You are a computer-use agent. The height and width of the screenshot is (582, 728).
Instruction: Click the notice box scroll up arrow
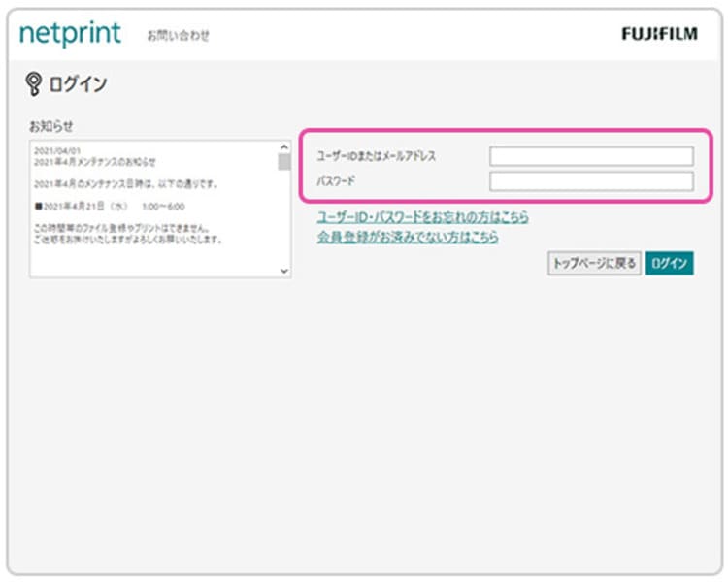pos(284,147)
